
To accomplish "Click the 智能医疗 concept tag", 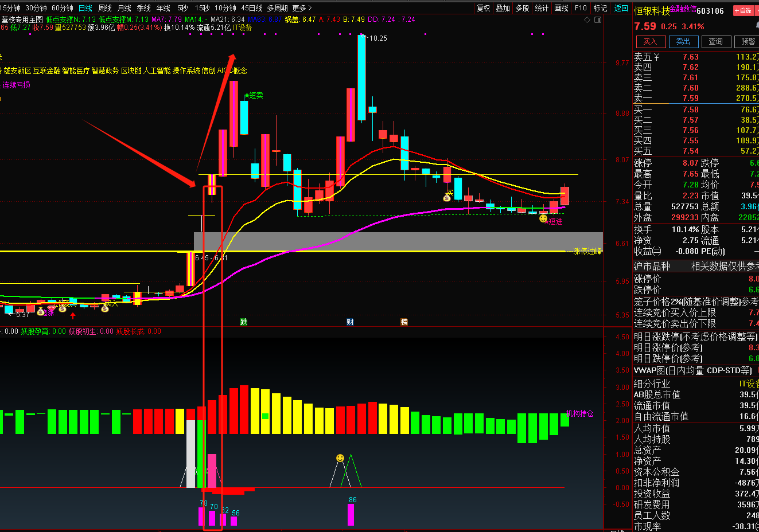I will [x=76, y=71].
